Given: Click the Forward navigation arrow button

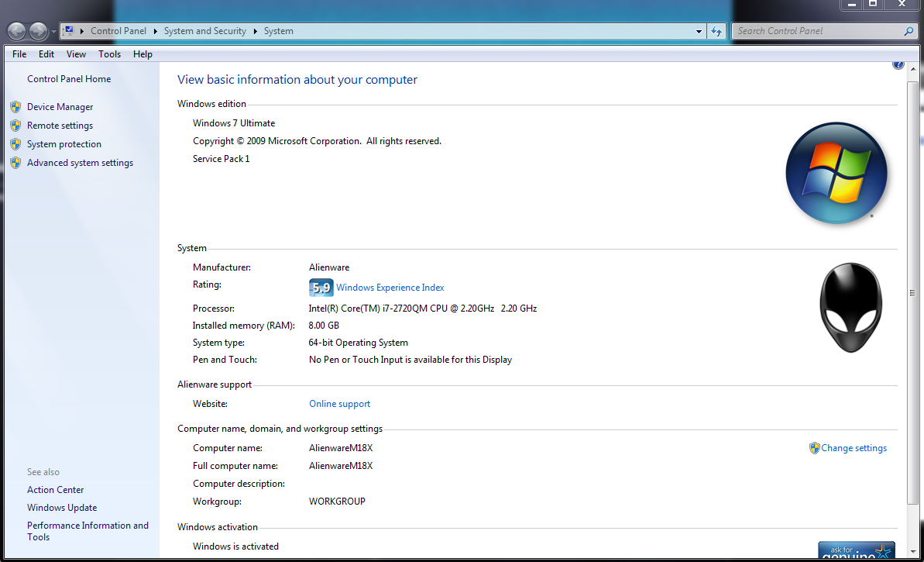Looking at the screenshot, I should coord(38,31).
